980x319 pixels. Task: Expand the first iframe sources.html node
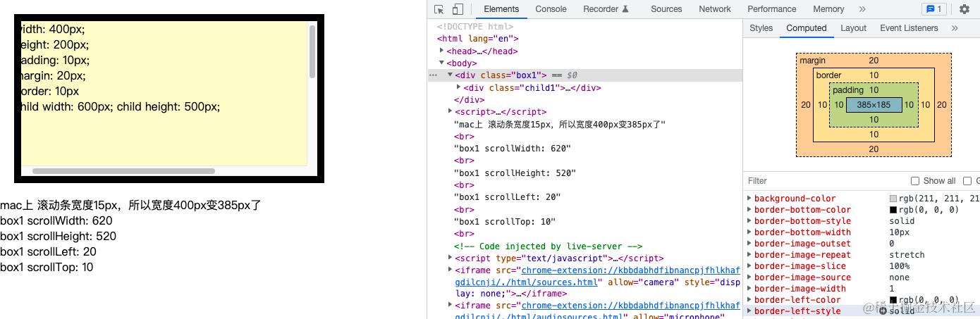(451, 270)
